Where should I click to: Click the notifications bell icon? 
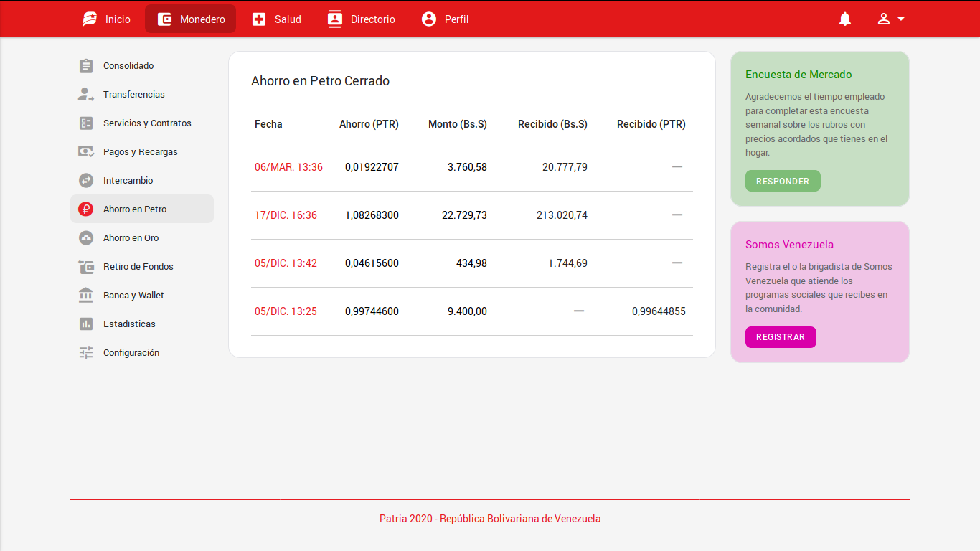pyautogui.click(x=845, y=19)
